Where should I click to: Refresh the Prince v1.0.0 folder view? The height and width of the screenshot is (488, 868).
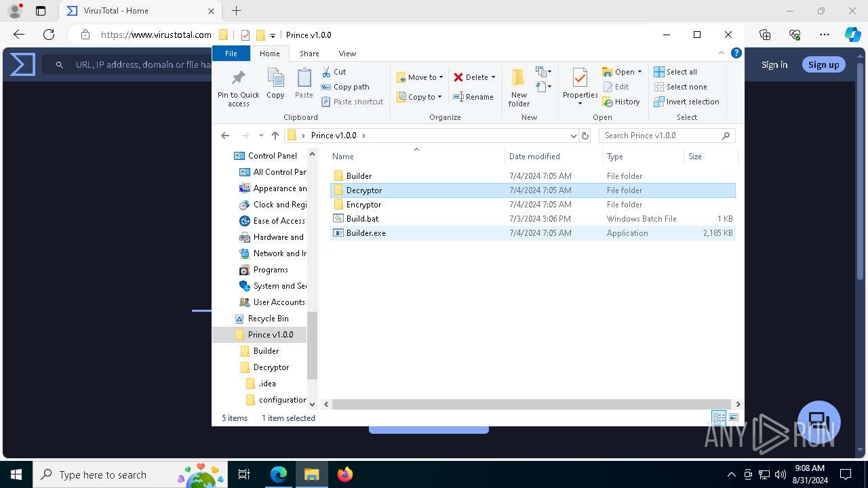[585, 136]
